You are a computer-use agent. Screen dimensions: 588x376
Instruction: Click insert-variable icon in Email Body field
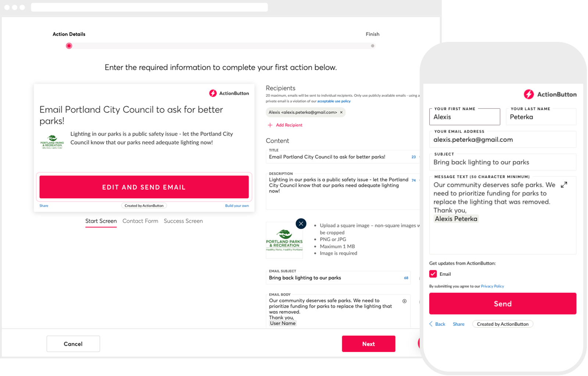(404, 301)
